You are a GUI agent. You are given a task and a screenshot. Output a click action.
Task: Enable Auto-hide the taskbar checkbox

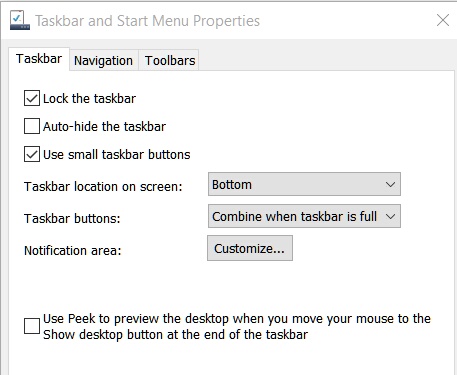tap(32, 126)
